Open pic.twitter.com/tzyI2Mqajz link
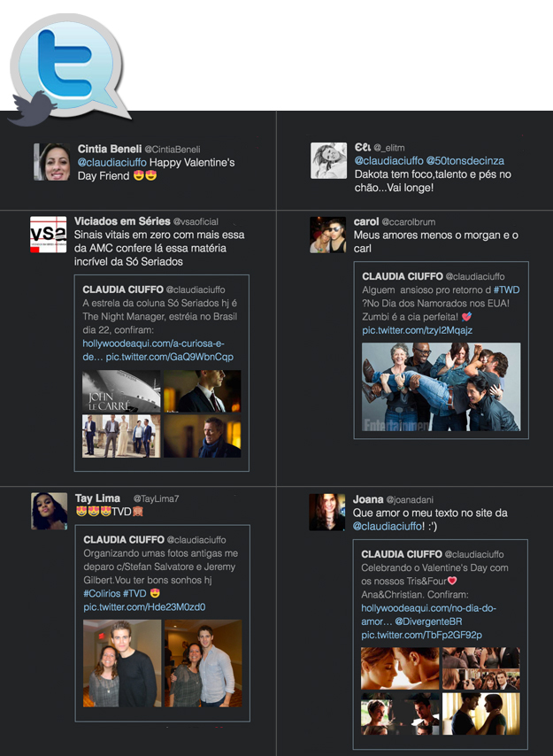 [x=417, y=330]
